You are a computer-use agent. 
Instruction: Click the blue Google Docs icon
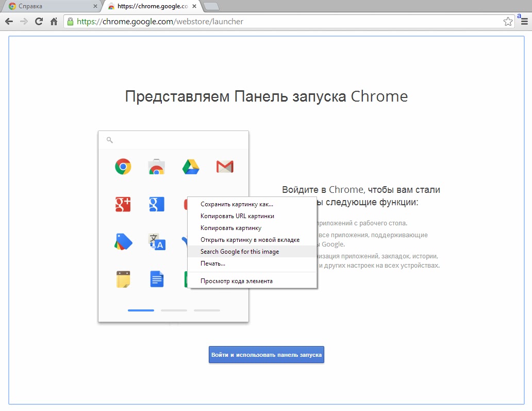pyautogui.click(x=157, y=279)
